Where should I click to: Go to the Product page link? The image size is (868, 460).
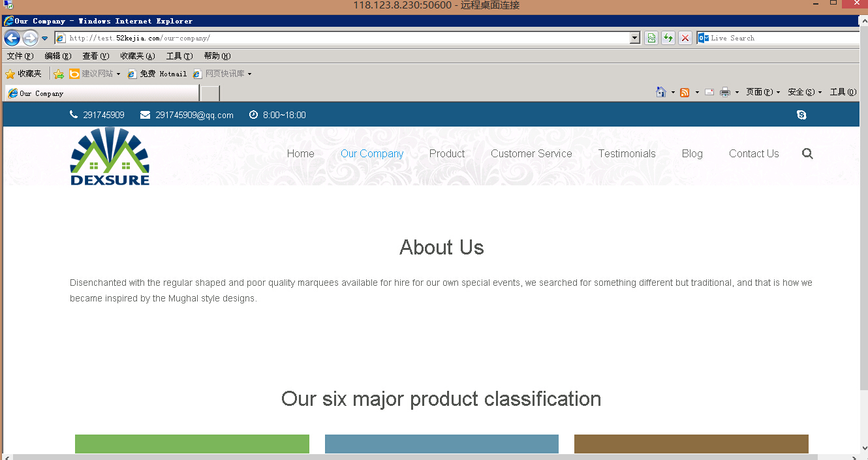[x=447, y=154]
